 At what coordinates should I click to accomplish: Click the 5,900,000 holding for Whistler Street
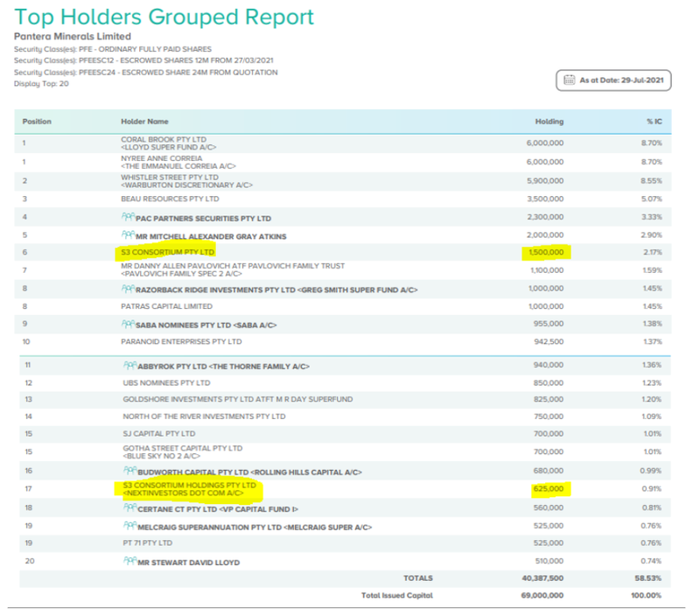tap(545, 181)
